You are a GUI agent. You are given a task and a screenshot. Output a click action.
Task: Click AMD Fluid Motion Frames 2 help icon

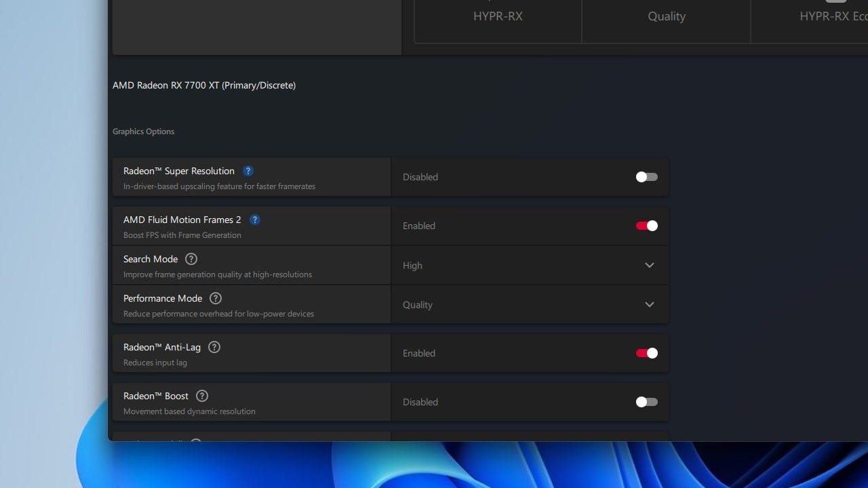(255, 220)
